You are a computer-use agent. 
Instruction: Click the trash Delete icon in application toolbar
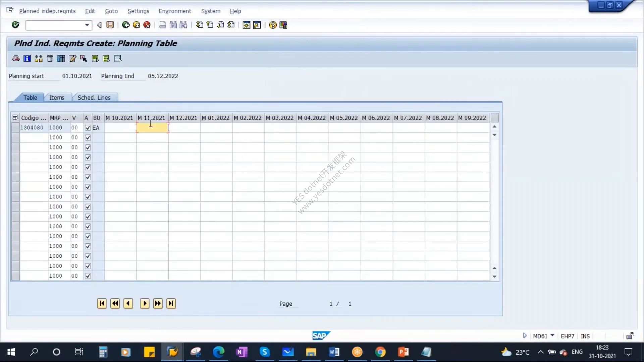(50, 59)
